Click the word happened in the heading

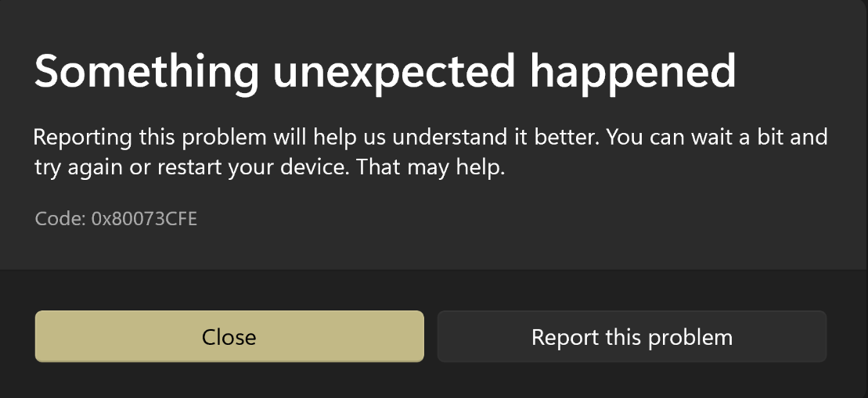pos(633,74)
